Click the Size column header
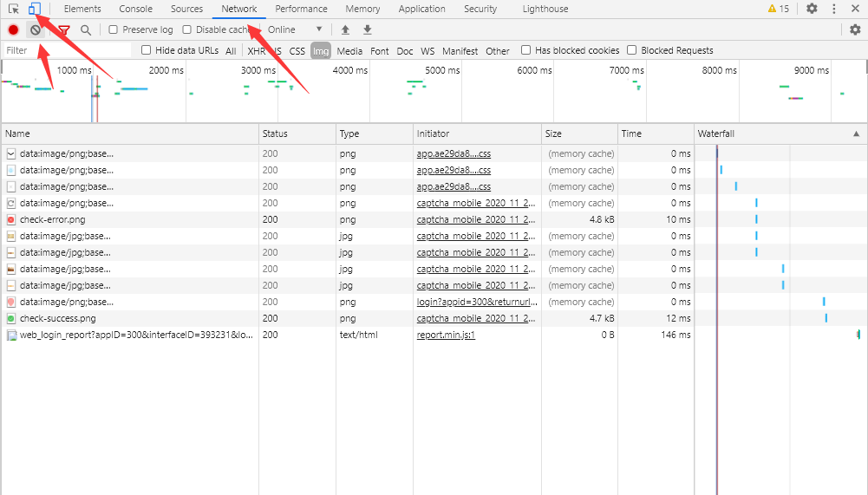The image size is (868, 495). [553, 134]
